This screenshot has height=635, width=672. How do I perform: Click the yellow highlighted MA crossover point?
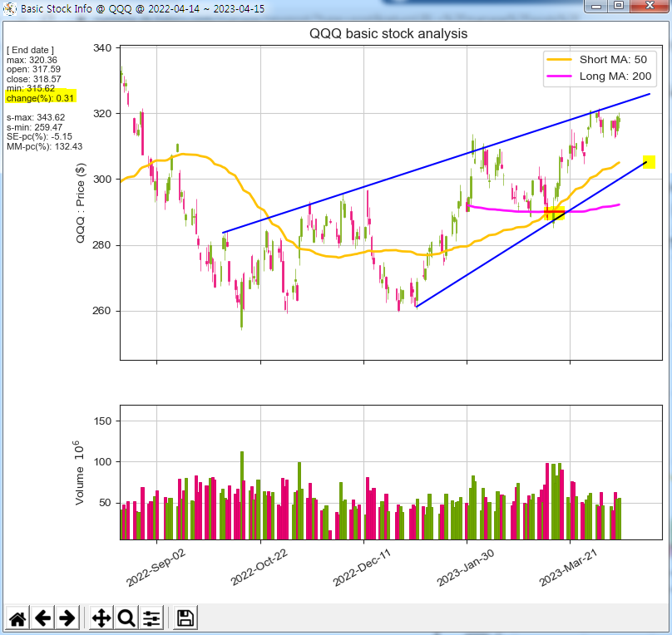click(x=554, y=213)
